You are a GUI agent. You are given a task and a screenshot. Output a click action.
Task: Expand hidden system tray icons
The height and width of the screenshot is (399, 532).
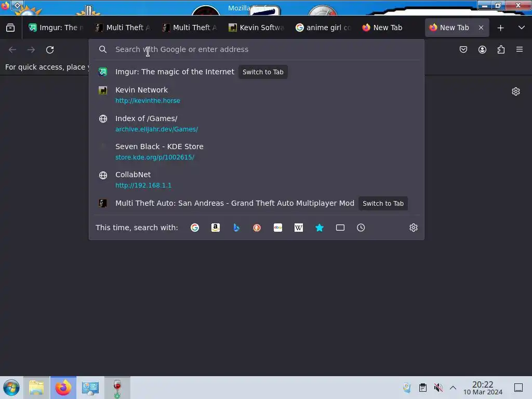tap(453, 388)
